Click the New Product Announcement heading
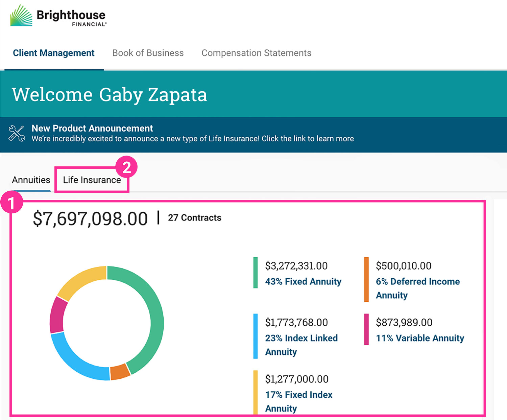 pos(92,129)
